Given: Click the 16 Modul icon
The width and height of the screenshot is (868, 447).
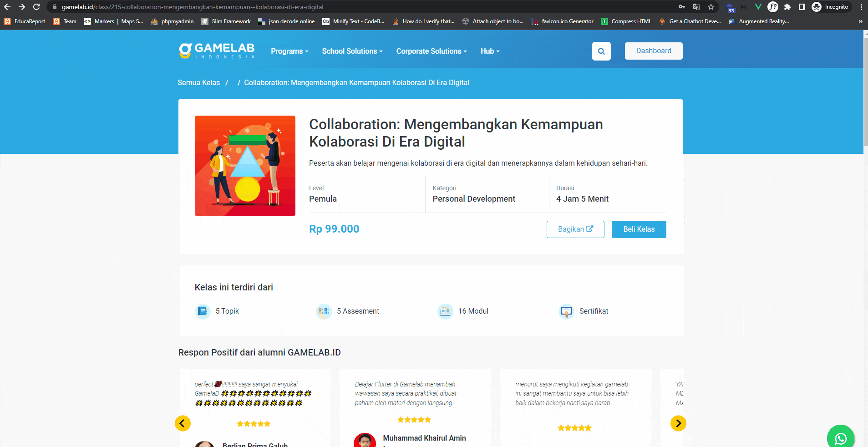Looking at the screenshot, I should (445, 311).
